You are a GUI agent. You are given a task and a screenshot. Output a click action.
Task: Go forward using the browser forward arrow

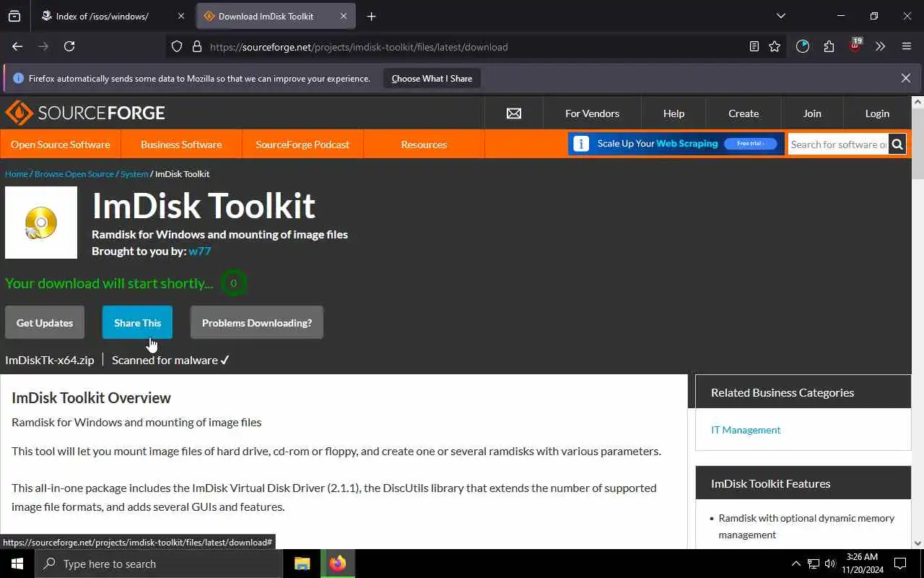pos(43,46)
